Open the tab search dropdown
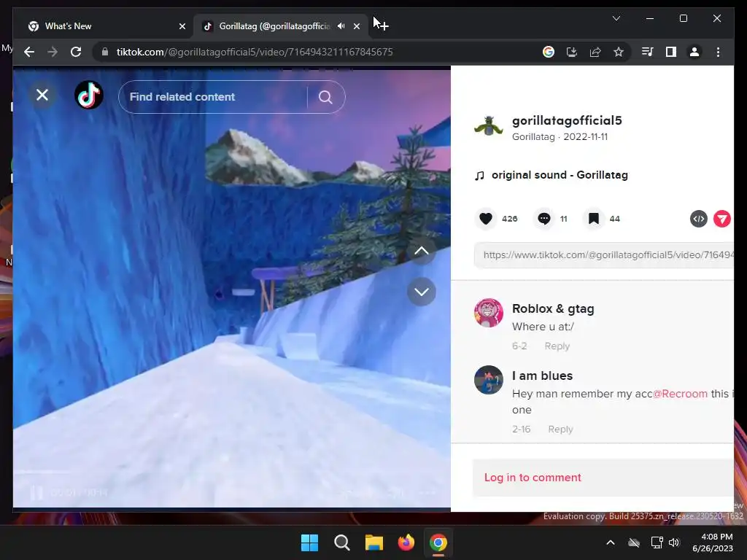This screenshot has height=560, width=747. [616, 18]
